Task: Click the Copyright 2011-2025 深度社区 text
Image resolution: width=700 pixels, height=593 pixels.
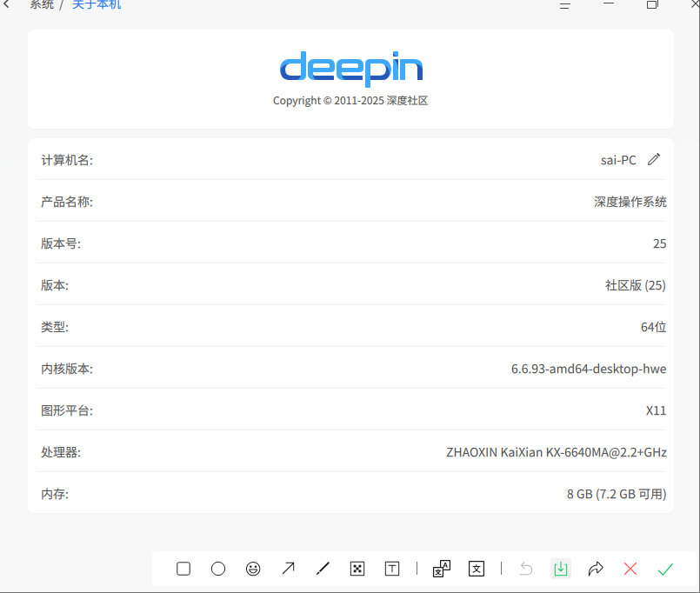Action: tap(350, 101)
